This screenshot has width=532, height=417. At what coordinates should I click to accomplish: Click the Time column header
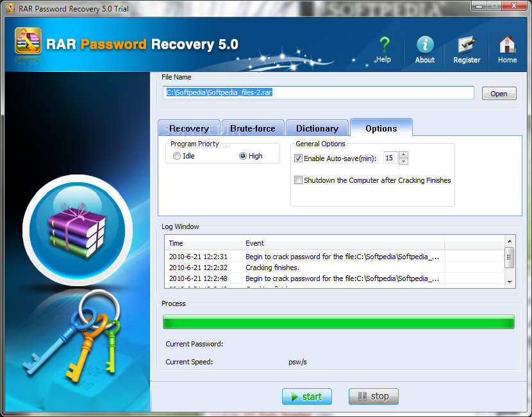click(204, 243)
